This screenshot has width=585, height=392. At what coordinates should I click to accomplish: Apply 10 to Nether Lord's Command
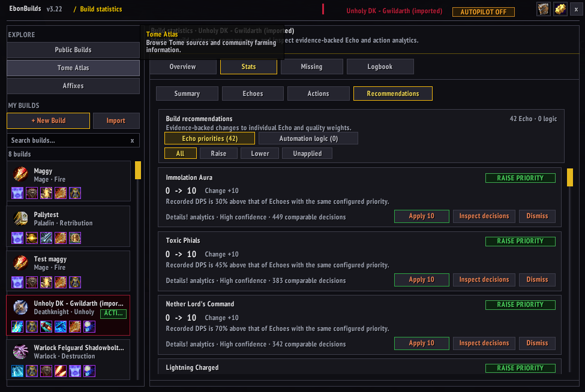click(422, 343)
